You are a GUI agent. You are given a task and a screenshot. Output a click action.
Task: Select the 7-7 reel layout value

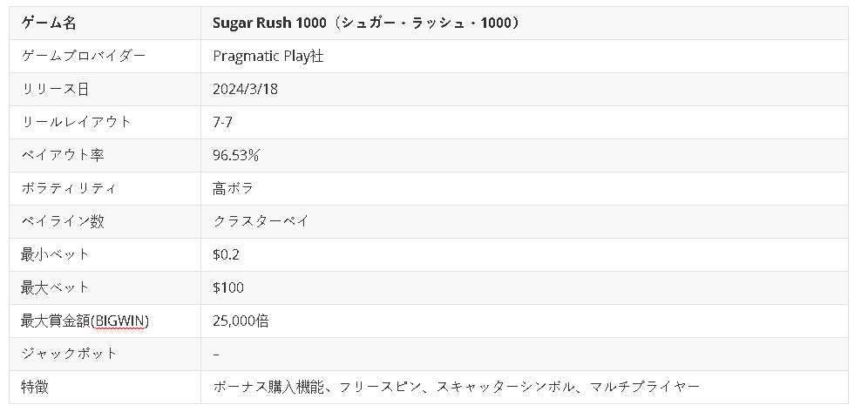coord(222,123)
